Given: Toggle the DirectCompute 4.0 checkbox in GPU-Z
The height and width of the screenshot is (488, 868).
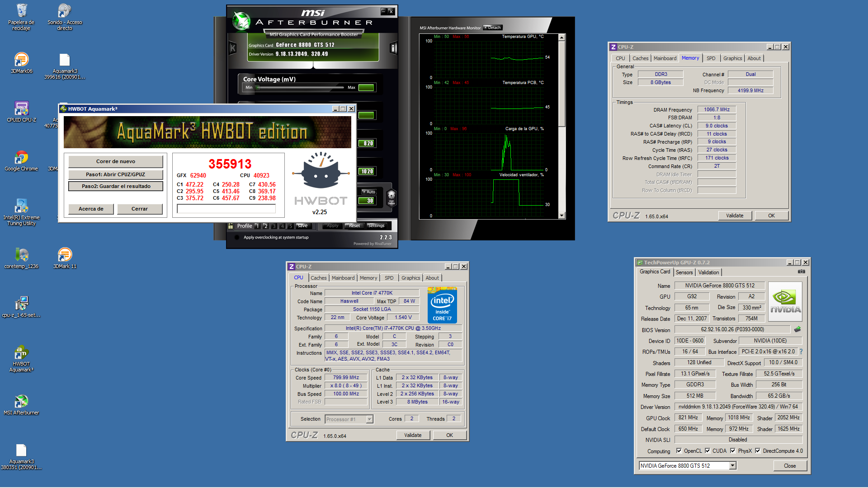Looking at the screenshot, I should (758, 451).
